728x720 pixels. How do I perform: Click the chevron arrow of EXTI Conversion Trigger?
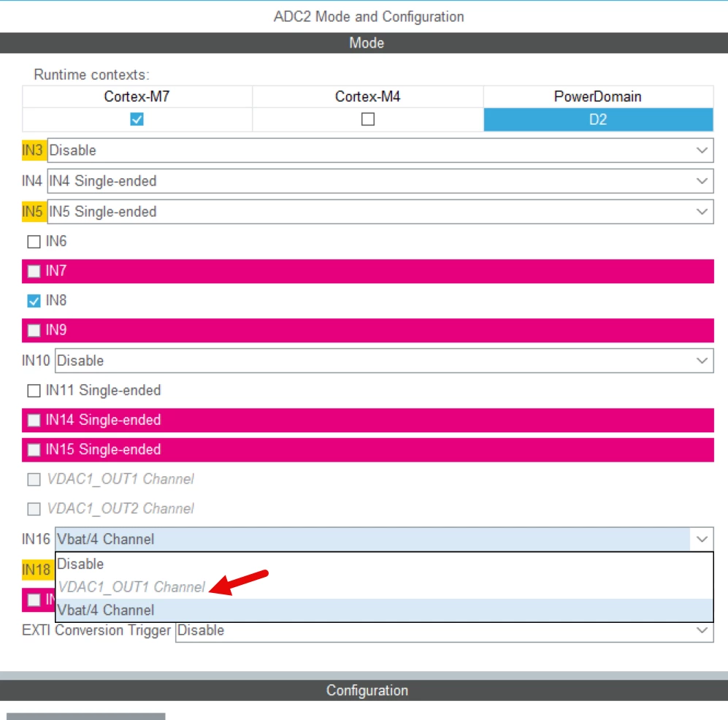tap(702, 630)
